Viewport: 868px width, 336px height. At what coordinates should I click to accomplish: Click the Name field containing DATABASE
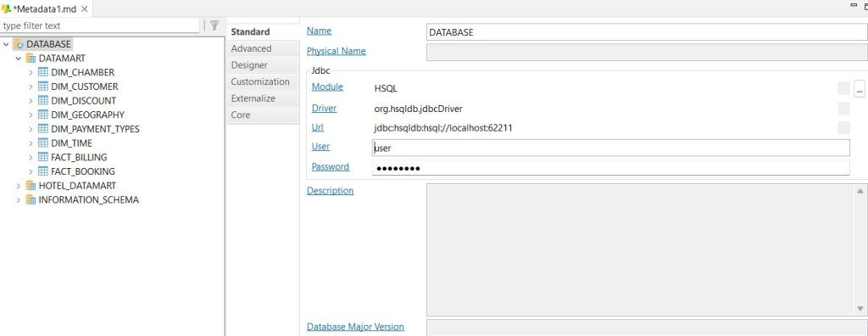[647, 32]
